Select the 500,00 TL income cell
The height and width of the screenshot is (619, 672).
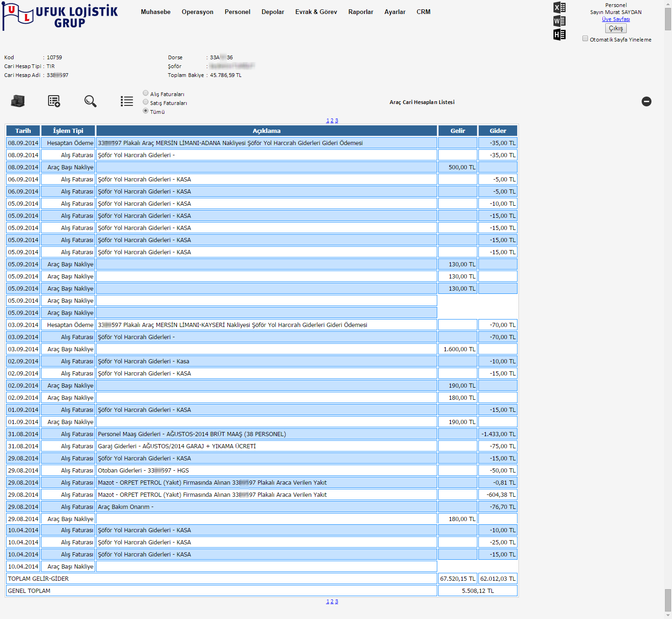click(x=458, y=167)
